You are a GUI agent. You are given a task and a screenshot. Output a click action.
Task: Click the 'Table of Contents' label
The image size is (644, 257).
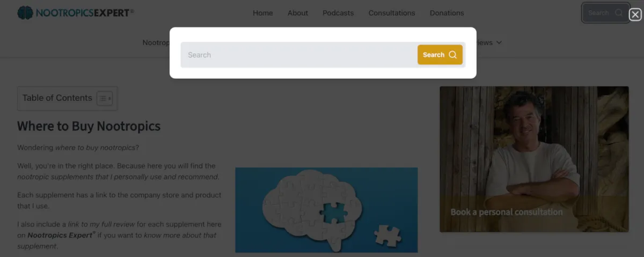(57, 98)
